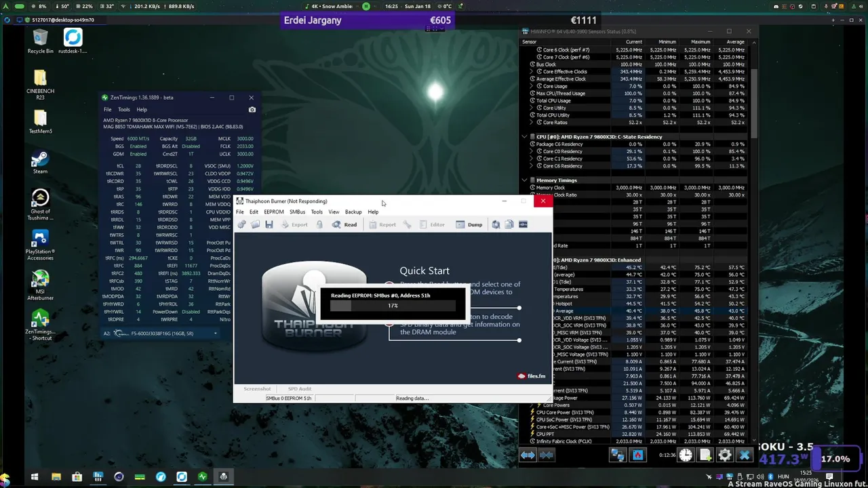Click the Windows Start button on taskbar
Viewport: 868px width, 488px height.
pos(35,477)
